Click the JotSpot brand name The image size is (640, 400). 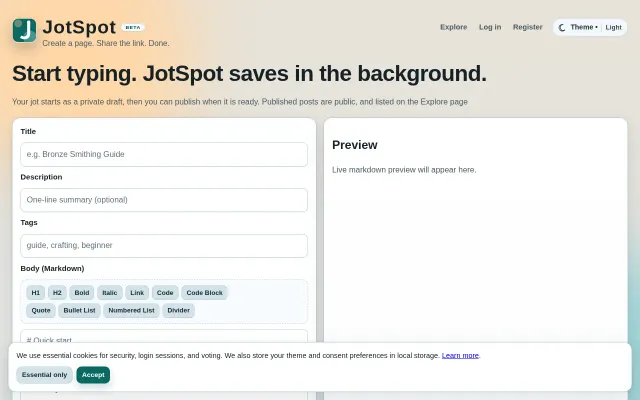pyautogui.click(x=79, y=27)
